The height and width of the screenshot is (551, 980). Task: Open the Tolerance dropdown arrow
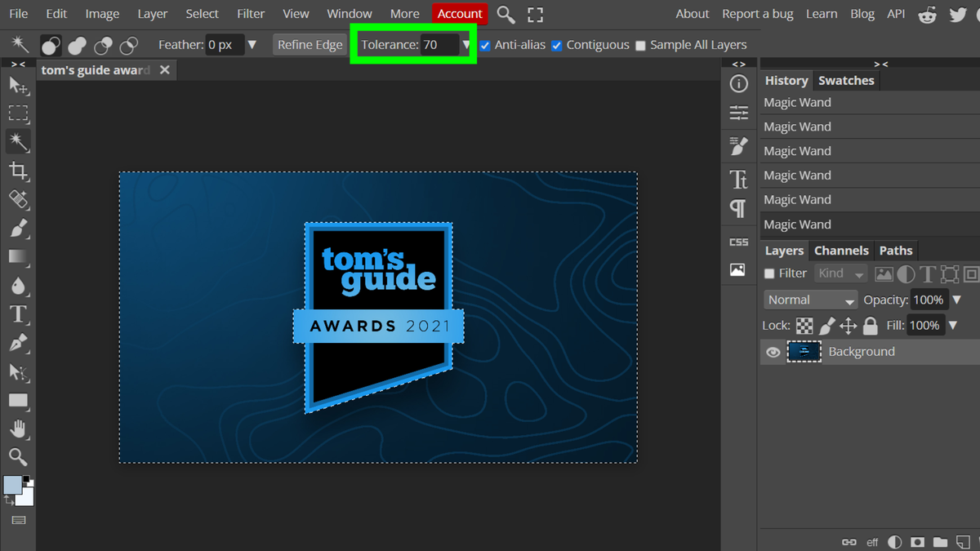(x=466, y=45)
